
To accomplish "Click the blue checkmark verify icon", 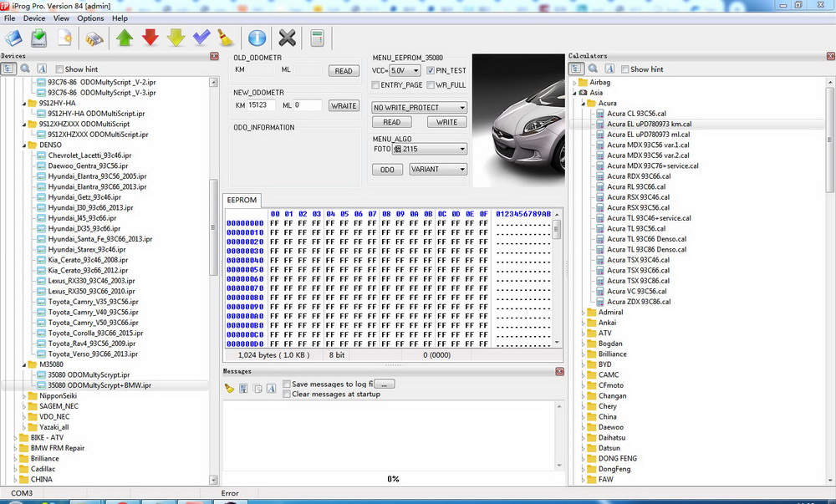I will click(201, 38).
